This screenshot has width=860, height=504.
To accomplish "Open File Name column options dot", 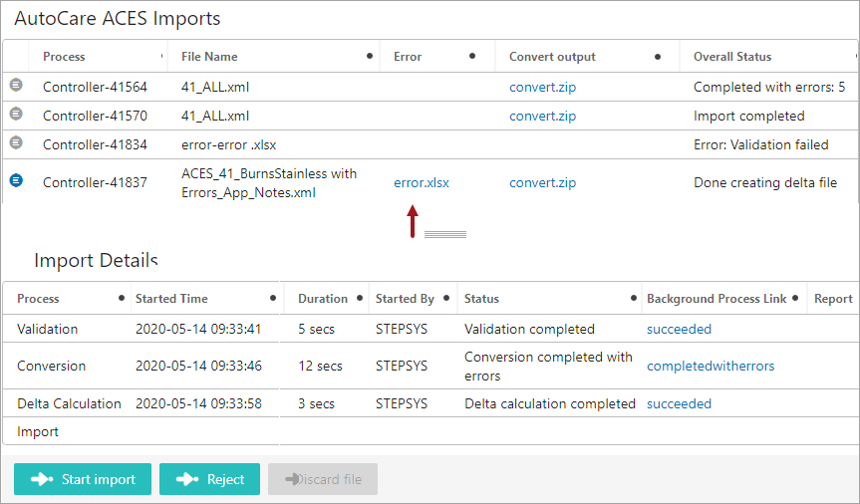I will (370, 56).
